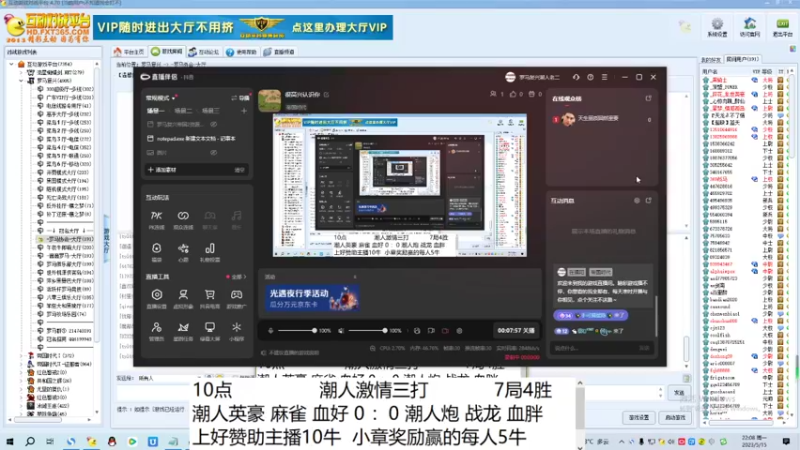The image size is (800, 450).
Task: Click the first online viewer avatar
Action: click(x=568, y=119)
